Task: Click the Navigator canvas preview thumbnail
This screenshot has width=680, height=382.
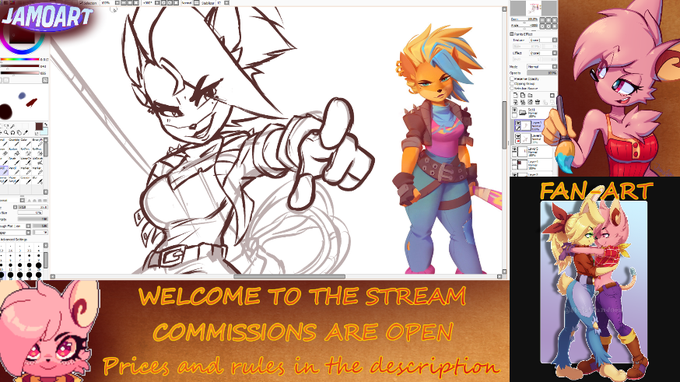Action: 533,8
